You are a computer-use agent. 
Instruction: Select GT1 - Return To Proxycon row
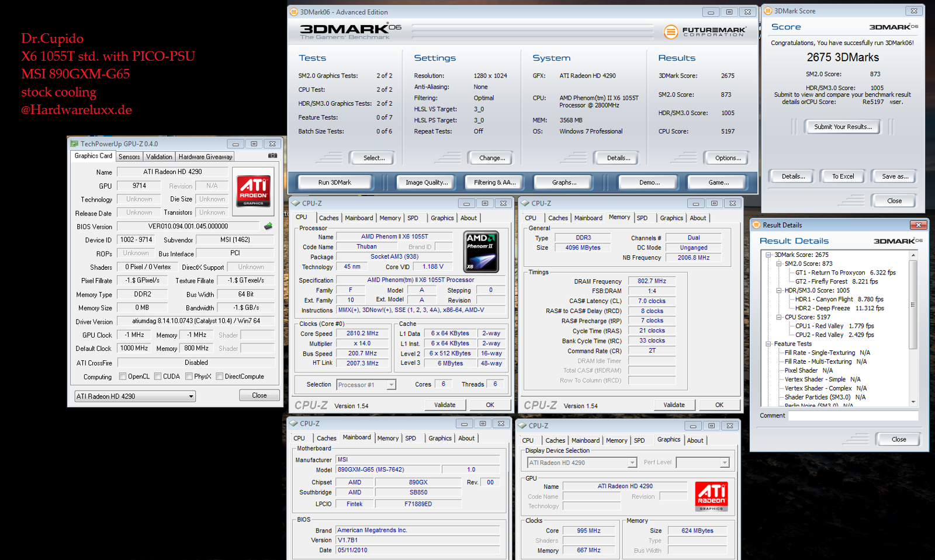(845, 273)
